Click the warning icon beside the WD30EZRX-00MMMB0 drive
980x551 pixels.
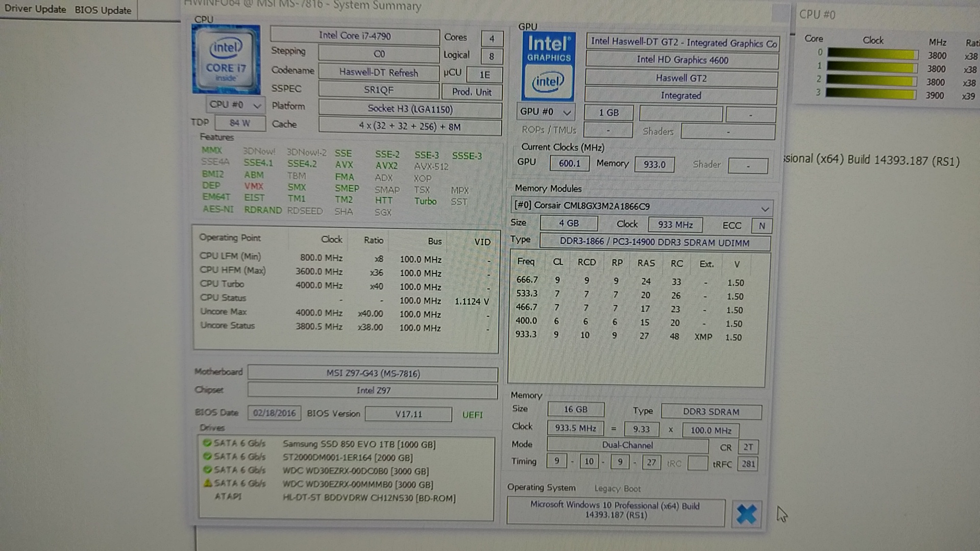point(207,483)
